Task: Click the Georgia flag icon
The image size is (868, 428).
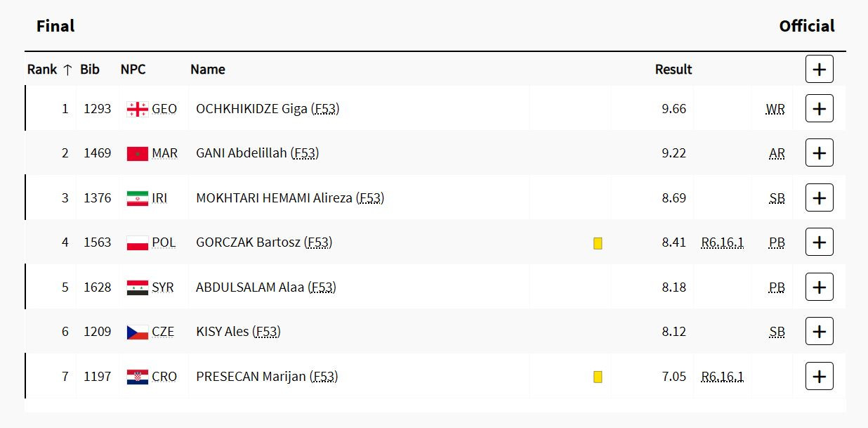Action: point(137,109)
